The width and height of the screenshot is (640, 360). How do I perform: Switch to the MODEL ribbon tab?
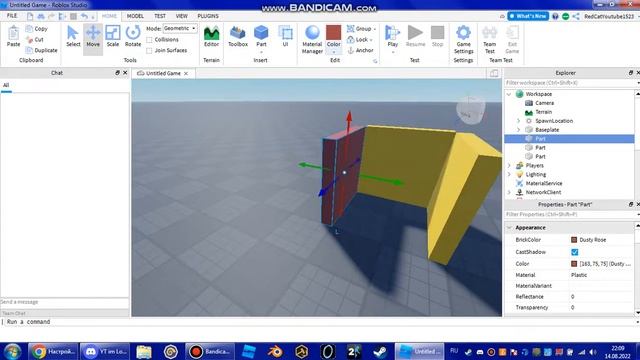135,16
